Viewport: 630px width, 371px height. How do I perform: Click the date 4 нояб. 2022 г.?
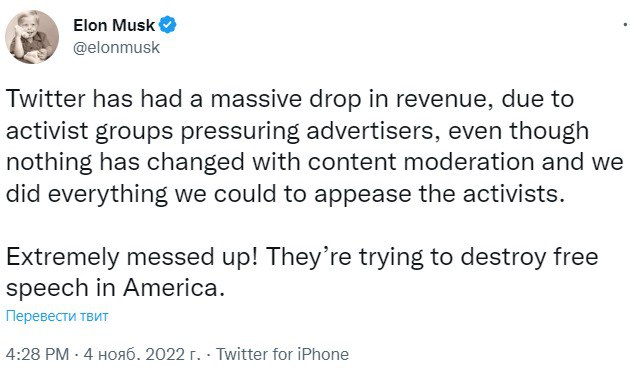(142, 354)
